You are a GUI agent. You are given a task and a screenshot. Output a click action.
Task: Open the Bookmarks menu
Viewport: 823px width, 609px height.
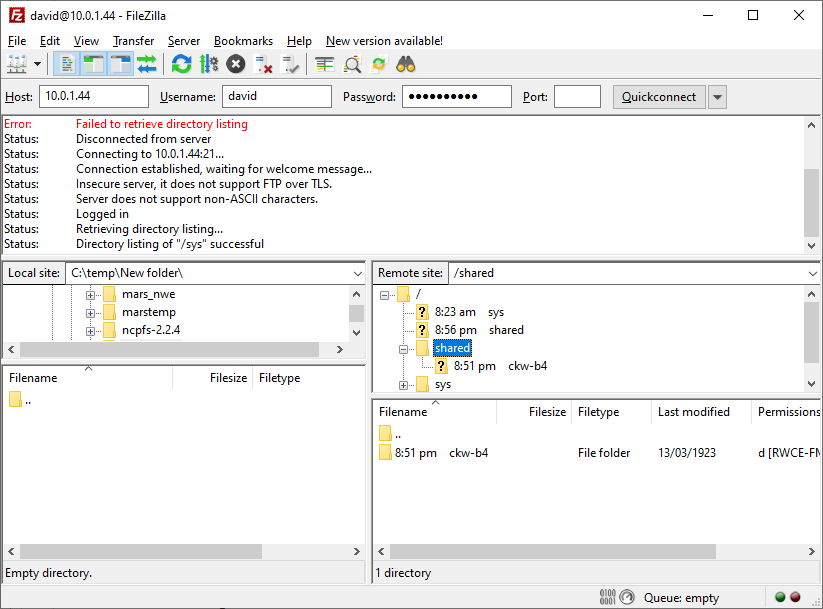pos(243,41)
